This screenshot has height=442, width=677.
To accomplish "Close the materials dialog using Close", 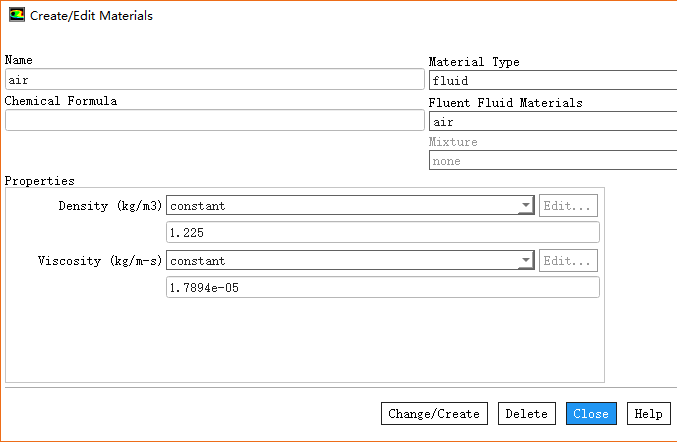I will 591,414.
